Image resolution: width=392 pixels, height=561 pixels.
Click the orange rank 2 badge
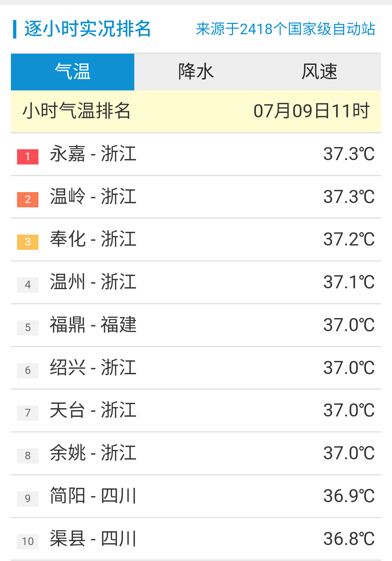[x=28, y=199]
